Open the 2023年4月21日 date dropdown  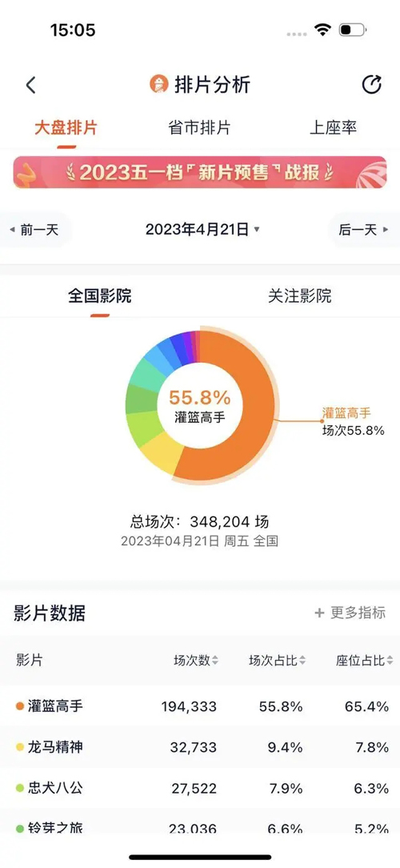[x=202, y=230]
